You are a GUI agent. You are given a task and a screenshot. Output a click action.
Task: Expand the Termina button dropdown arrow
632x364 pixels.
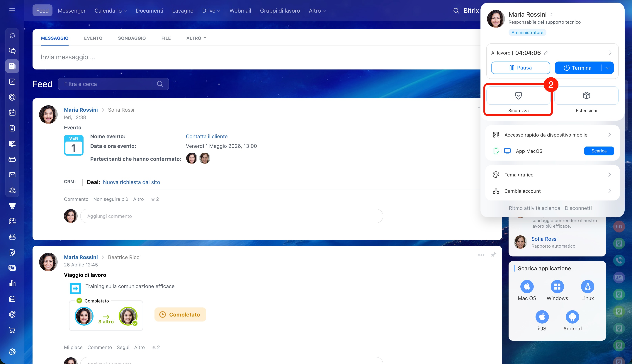pyautogui.click(x=607, y=68)
